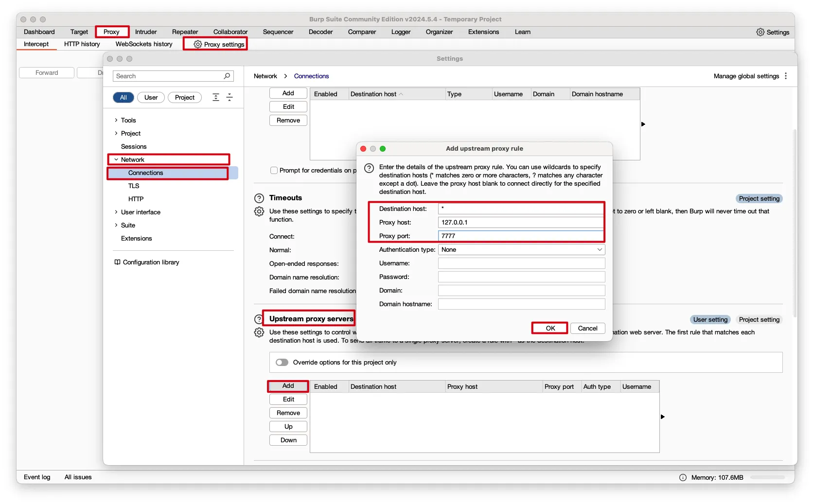Click the Username field in the dialog
The image size is (814, 504).
(522, 263)
